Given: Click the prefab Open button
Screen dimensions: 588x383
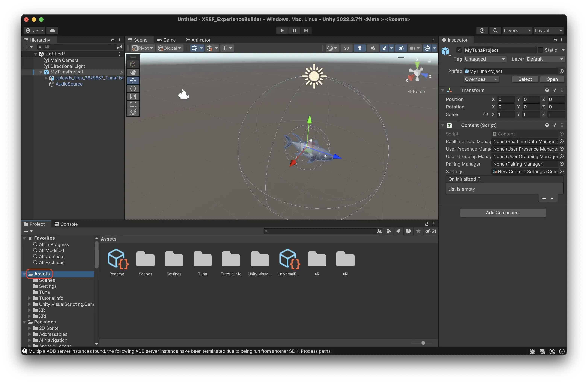Looking at the screenshot, I should pyautogui.click(x=552, y=79).
